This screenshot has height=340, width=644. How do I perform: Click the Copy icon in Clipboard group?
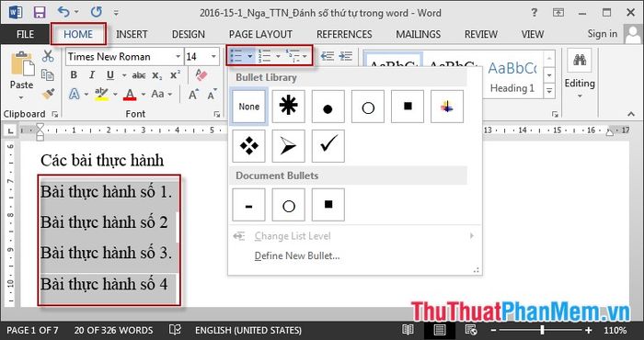click(x=48, y=75)
